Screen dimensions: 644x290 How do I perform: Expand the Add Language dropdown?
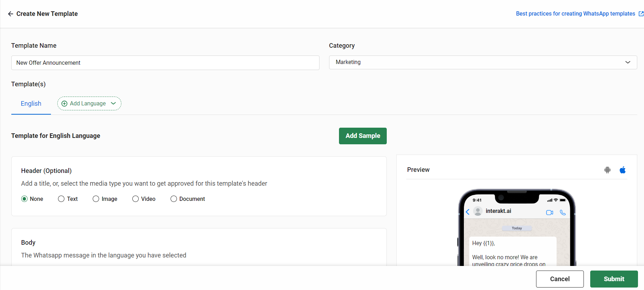113,103
